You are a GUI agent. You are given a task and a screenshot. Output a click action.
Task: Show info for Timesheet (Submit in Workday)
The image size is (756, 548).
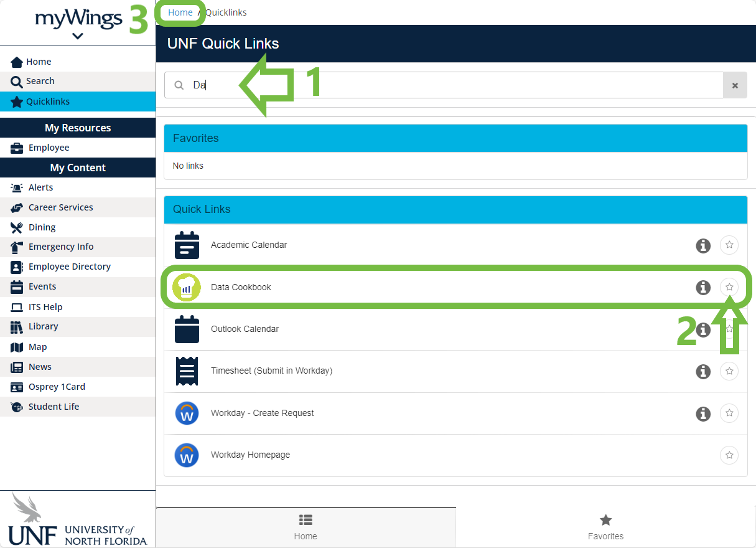pos(703,371)
